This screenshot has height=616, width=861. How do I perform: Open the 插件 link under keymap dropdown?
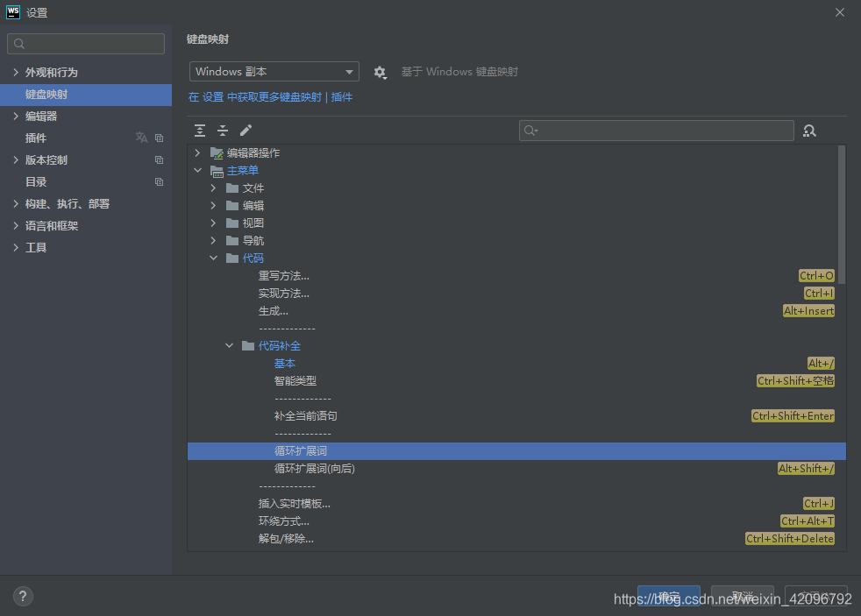tap(342, 97)
